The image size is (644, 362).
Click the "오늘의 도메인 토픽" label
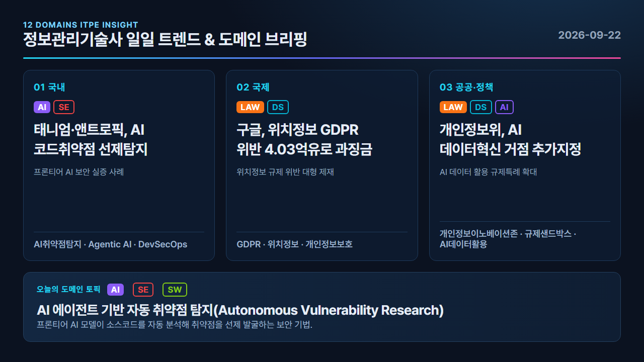pyautogui.click(x=68, y=290)
